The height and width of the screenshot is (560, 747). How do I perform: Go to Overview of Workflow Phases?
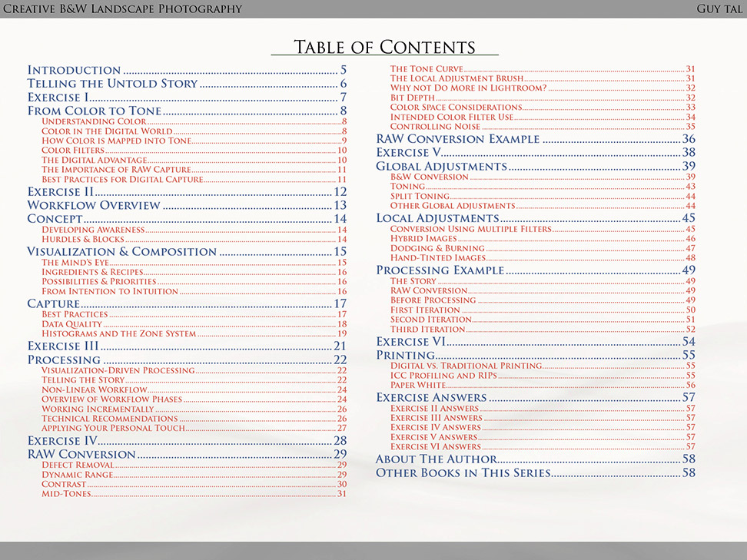tap(194, 399)
